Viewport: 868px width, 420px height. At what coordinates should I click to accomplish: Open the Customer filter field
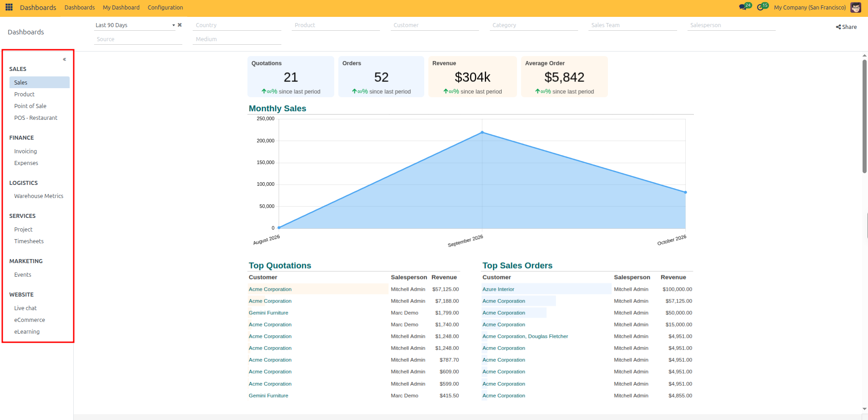[x=435, y=25]
